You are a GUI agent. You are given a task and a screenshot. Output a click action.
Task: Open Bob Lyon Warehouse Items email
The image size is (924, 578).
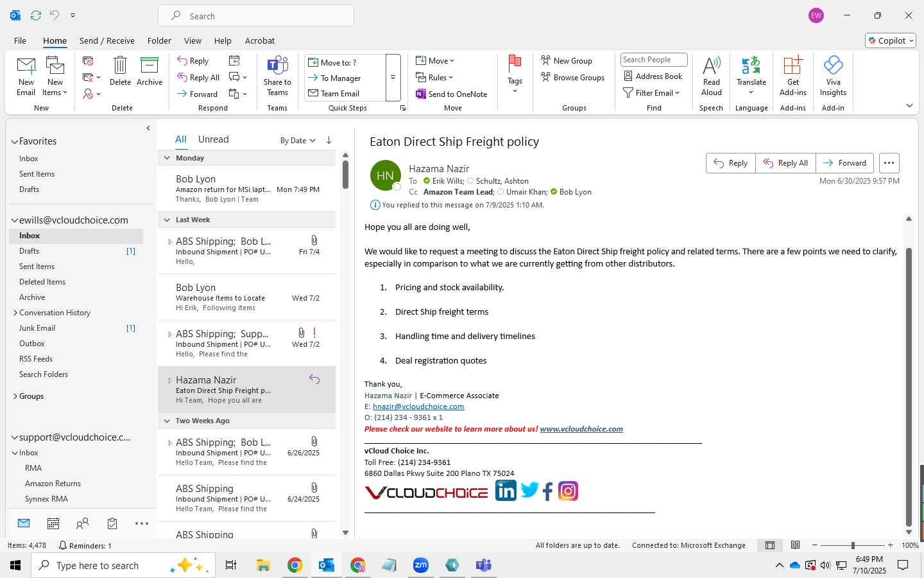[246, 297]
